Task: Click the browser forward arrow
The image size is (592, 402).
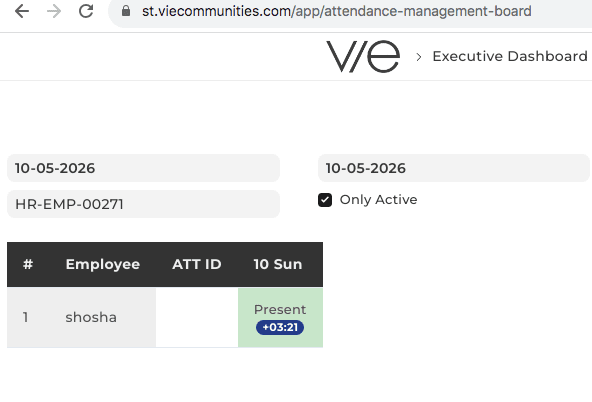Action: coord(54,11)
